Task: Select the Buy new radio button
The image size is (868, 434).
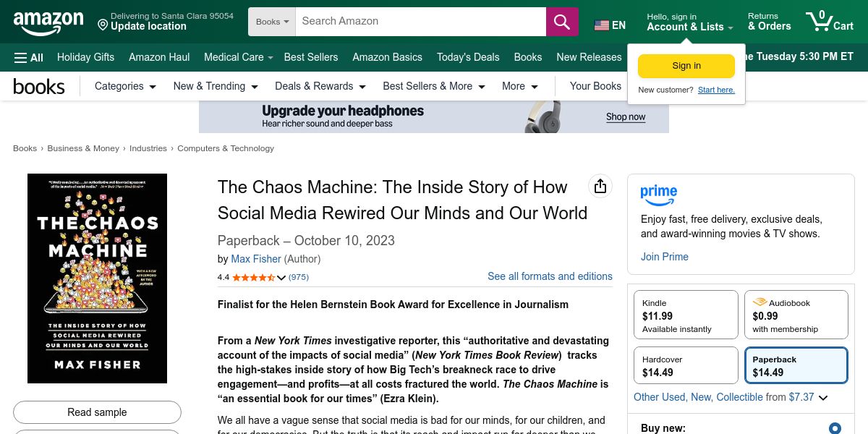Action: (835, 428)
